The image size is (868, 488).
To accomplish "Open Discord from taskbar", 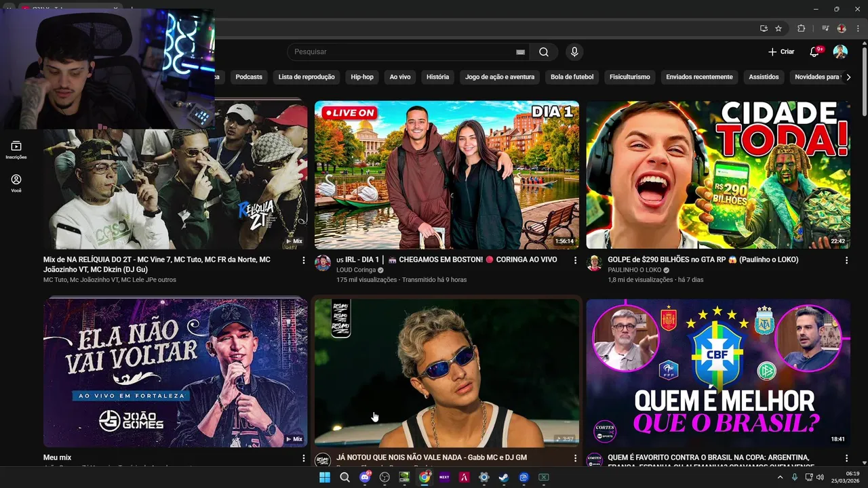I will coord(365,477).
